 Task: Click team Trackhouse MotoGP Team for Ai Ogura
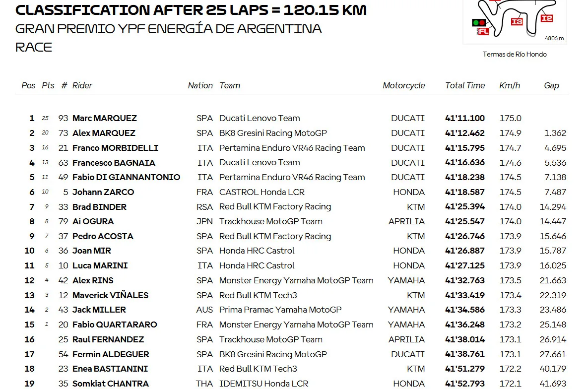(x=271, y=221)
